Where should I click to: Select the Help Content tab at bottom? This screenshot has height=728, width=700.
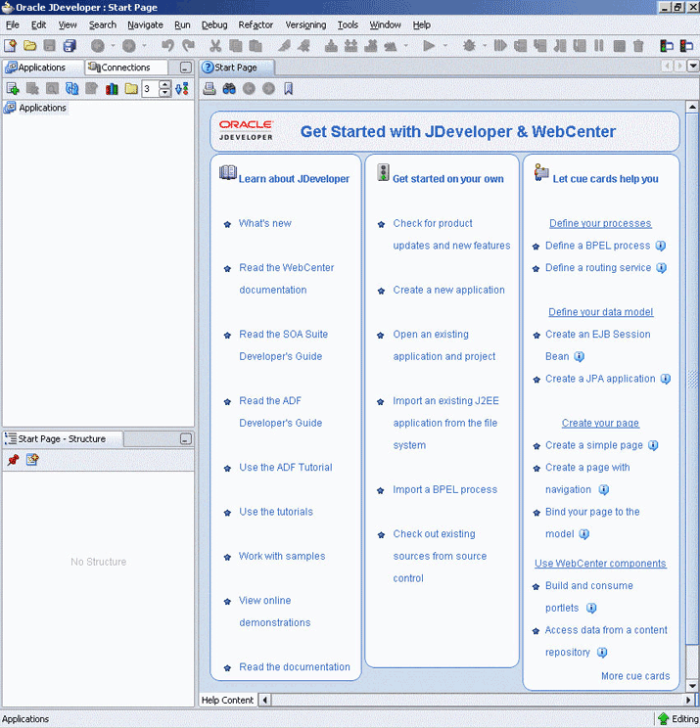click(x=227, y=701)
